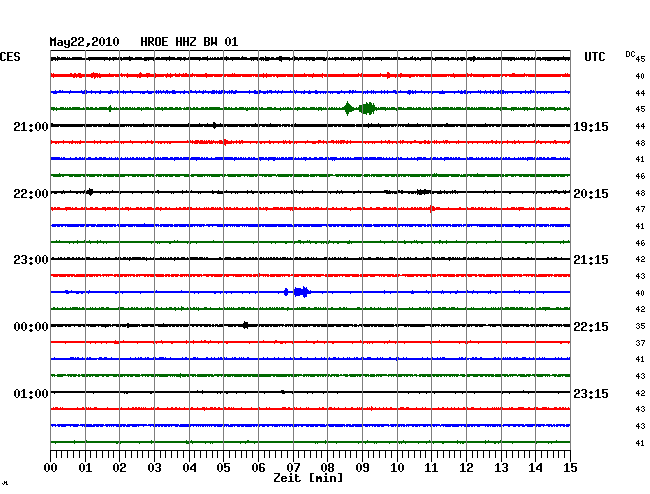Select the 19:15 UTC time label

click(x=591, y=126)
